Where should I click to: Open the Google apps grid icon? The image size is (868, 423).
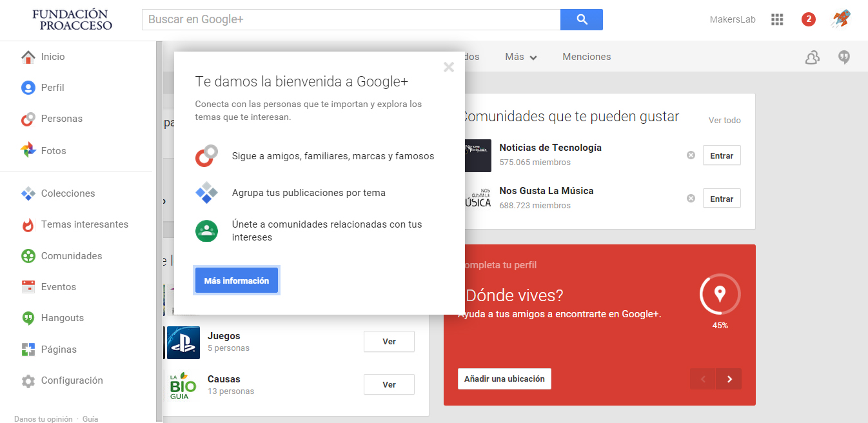[x=777, y=19]
